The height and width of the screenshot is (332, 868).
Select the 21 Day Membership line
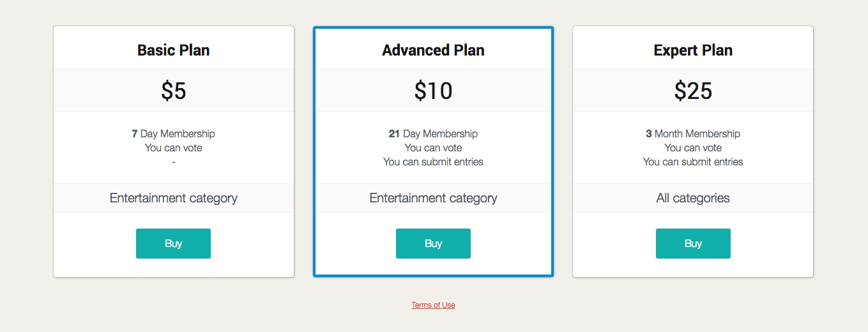[x=433, y=133]
